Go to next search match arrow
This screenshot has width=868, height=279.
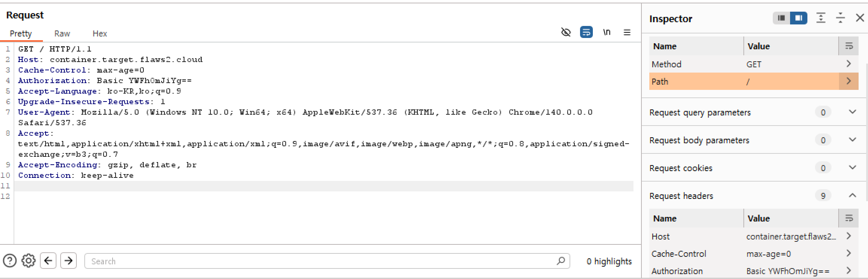[x=69, y=261]
